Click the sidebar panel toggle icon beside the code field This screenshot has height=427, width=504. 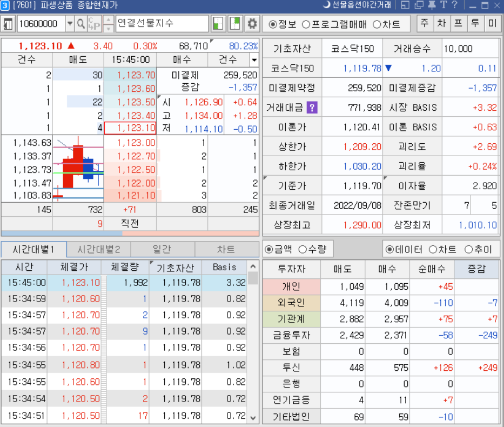point(8,24)
